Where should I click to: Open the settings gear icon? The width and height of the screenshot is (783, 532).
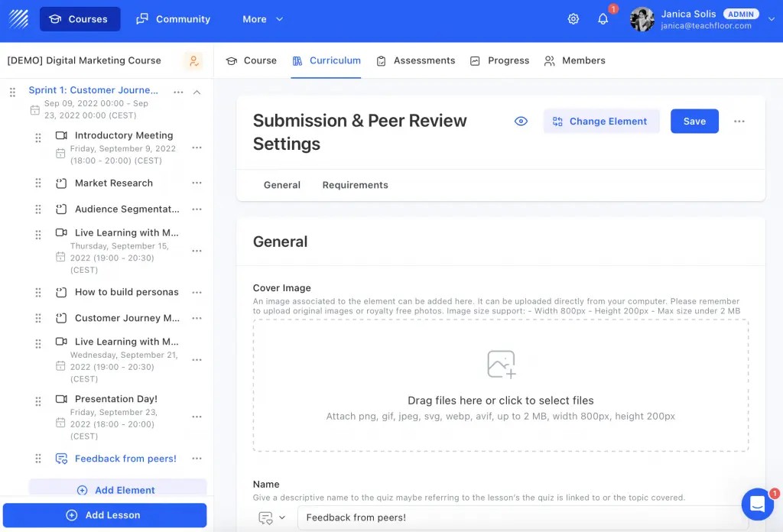pos(573,19)
